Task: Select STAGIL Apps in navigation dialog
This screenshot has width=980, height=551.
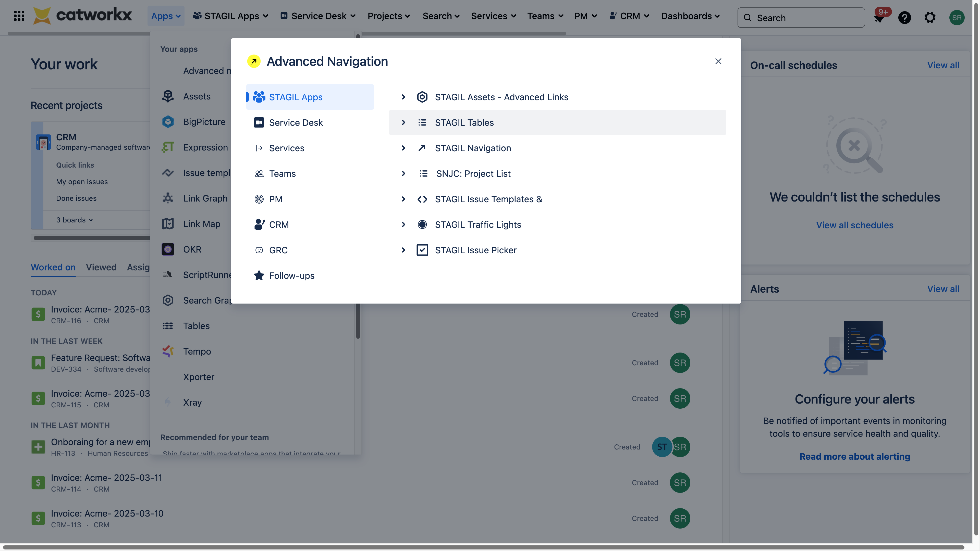Action: click(310, 97)
